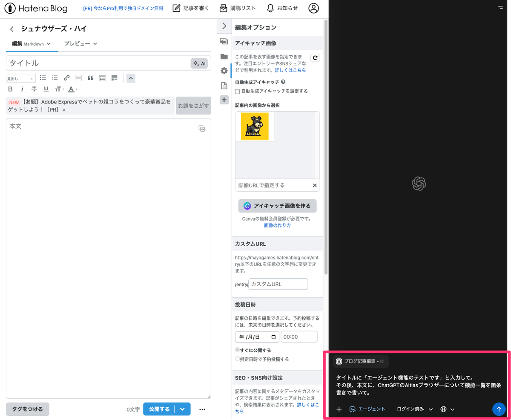Screen dimensions: 511x420
Task: Click the custom URL input field
Action: 278,284
